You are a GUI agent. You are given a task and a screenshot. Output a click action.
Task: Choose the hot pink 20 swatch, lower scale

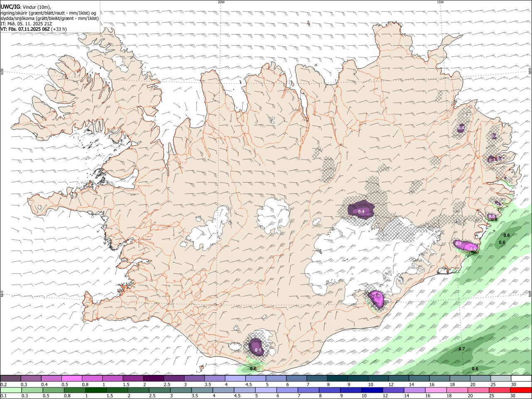click(478, 390)
